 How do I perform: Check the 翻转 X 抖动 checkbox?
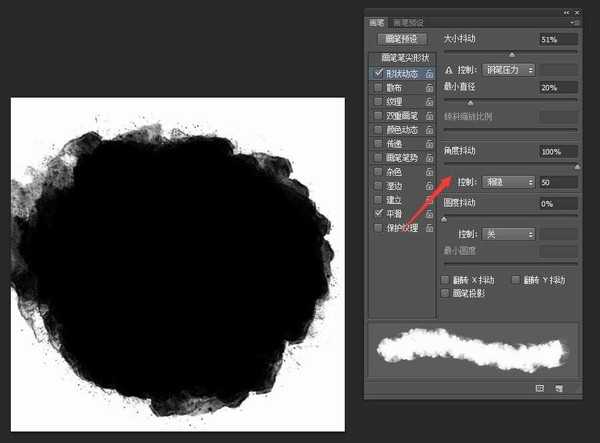[445, 280]
